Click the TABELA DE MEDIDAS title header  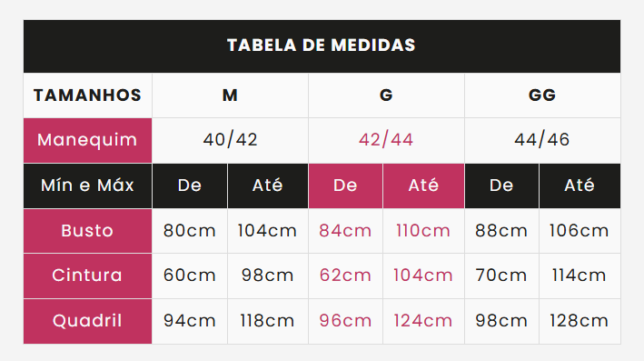coord(322,46)
